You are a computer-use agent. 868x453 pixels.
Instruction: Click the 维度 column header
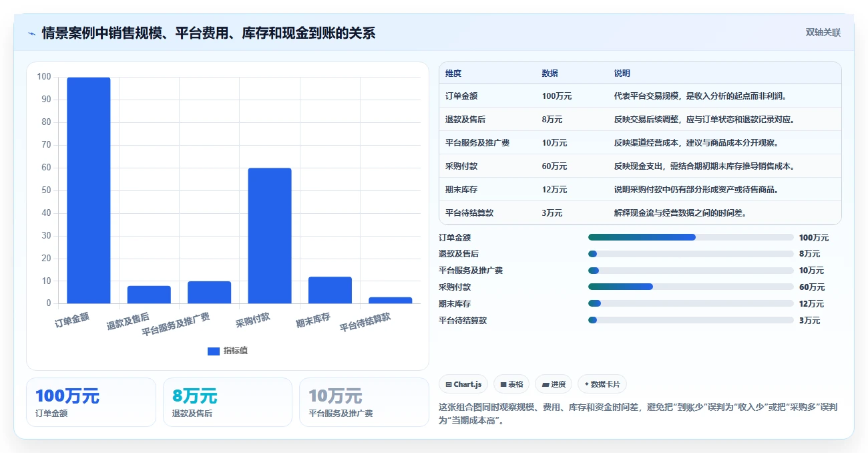pyautogui.click(x=453, y=73)
